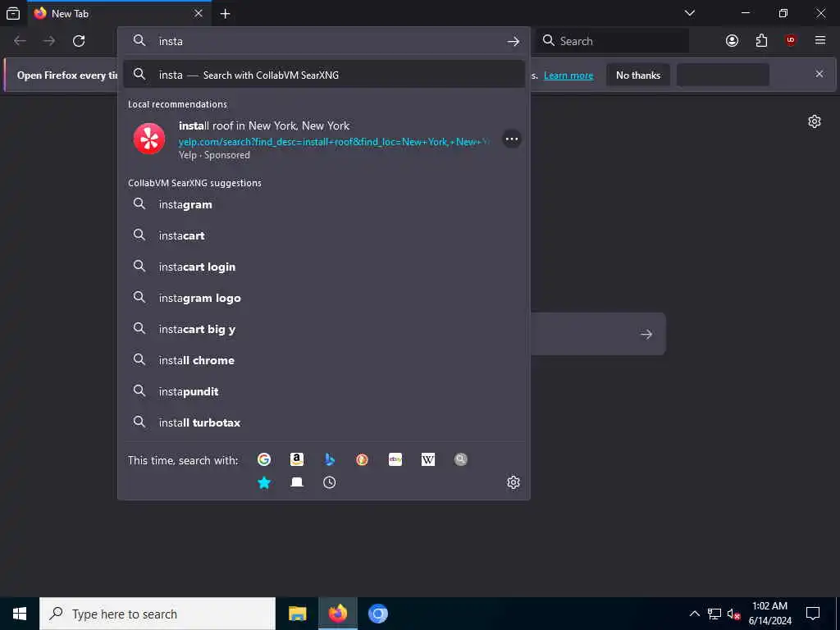Open search settings gear in the dropdown

(x=514, y=482)
